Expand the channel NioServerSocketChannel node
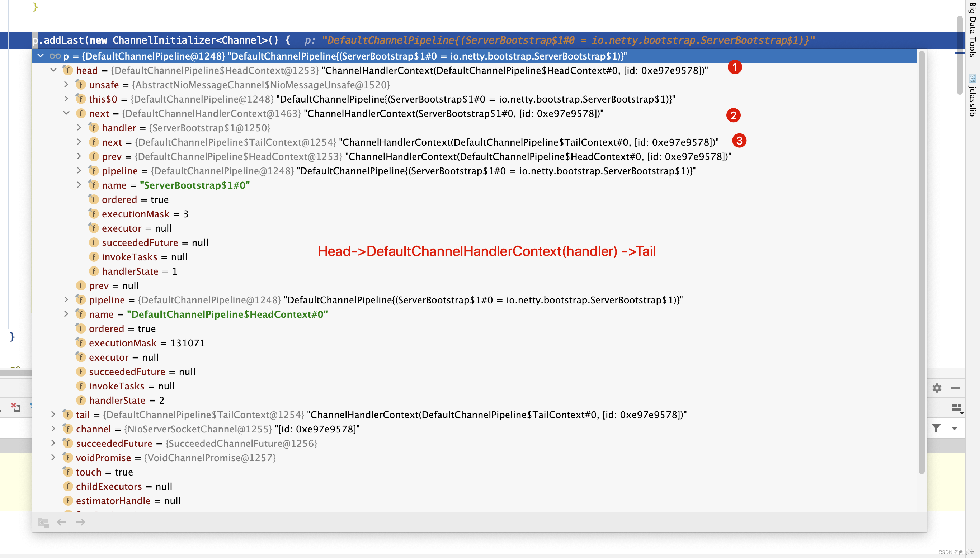 point(54,429)
